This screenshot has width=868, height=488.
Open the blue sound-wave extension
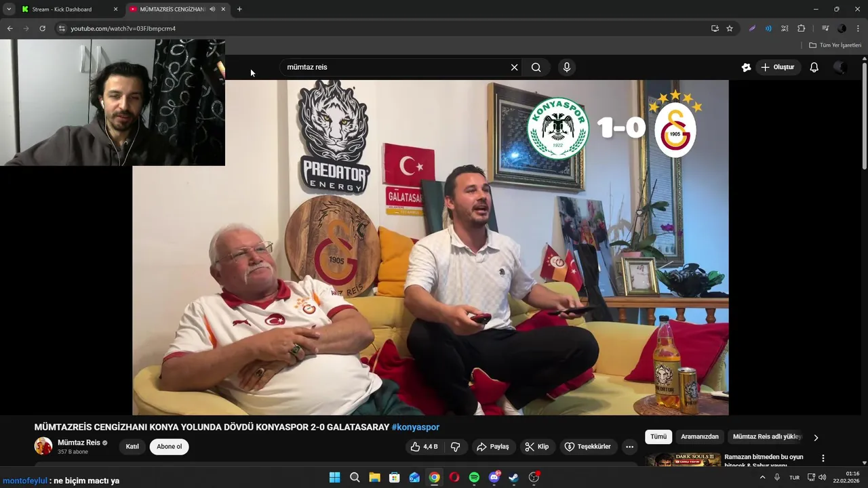click(768, 28)
